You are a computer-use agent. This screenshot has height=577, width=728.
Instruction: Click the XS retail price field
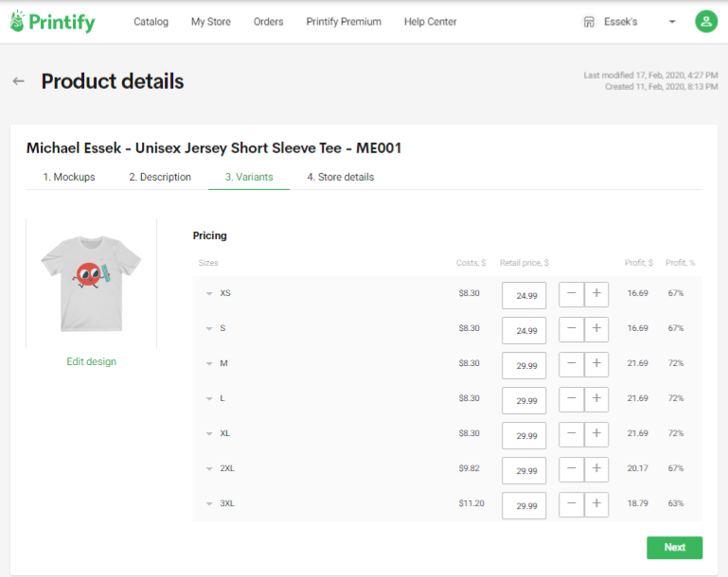point(524,295)
